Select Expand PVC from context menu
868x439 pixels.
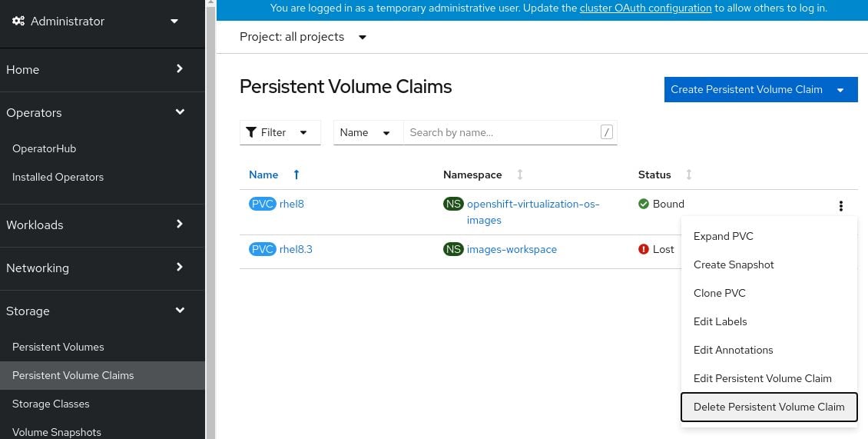point(723,236)
